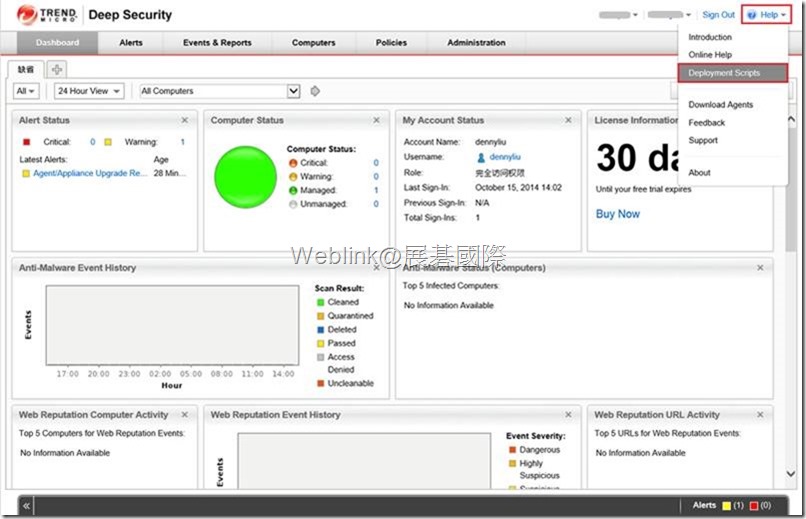The height and width of the screenshot is (519, 806).
Task: Click the Uncleanable legend swatch
Action: (x=321, y=383)
